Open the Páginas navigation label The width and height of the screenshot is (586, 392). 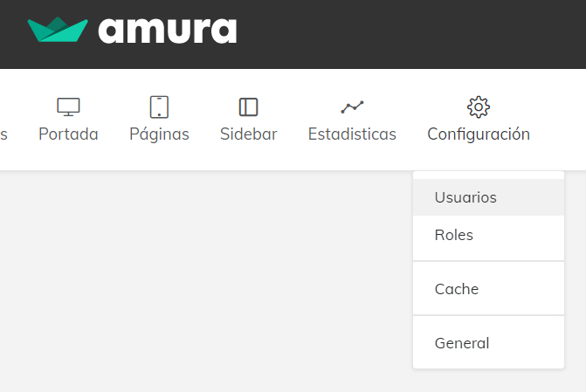click(159, 134)
